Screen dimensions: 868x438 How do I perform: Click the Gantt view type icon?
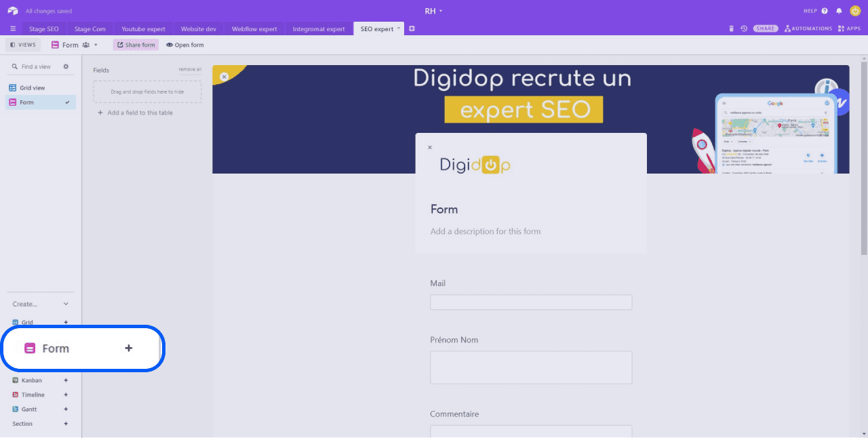point(16,410)
